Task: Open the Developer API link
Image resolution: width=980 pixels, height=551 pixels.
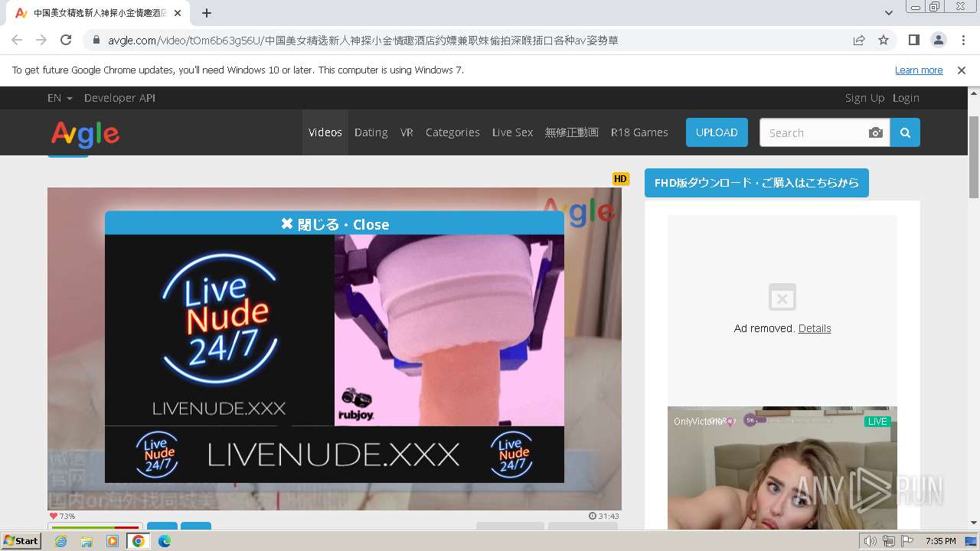Action: [119, 98]
